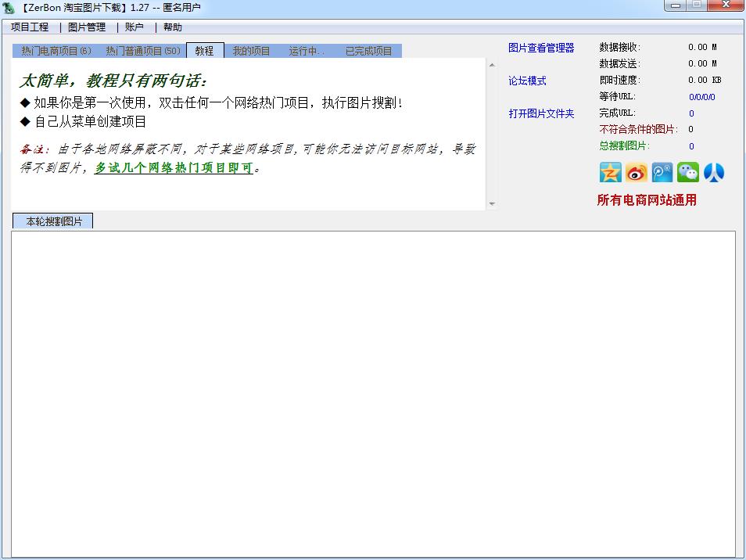Viewport: 746px width, 560px height.
Task: Open the 项目工程 menu
Action: pos(30,27)
